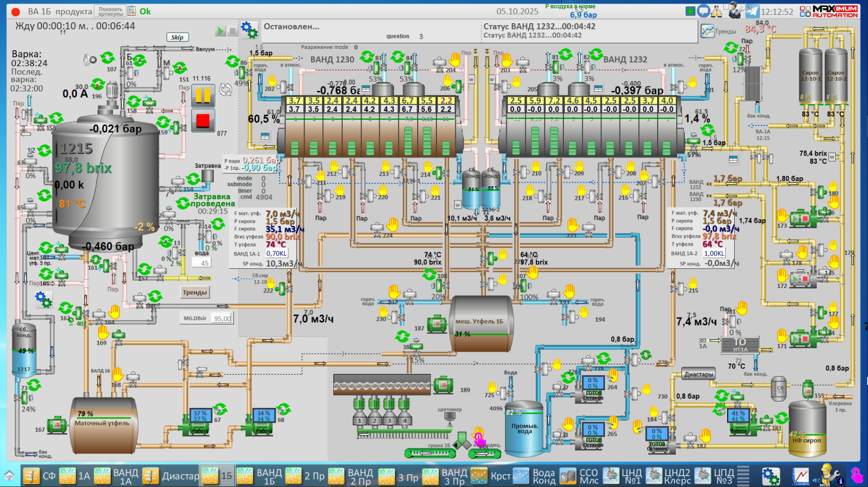Screen dimensions: 868x487
Task: Click the top-right Тренды chart icon
Action: coord(708,31)
